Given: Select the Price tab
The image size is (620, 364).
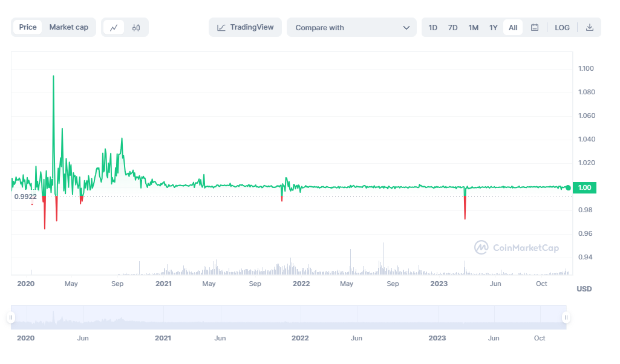Looking at the screenshot, I should point(28,27).
